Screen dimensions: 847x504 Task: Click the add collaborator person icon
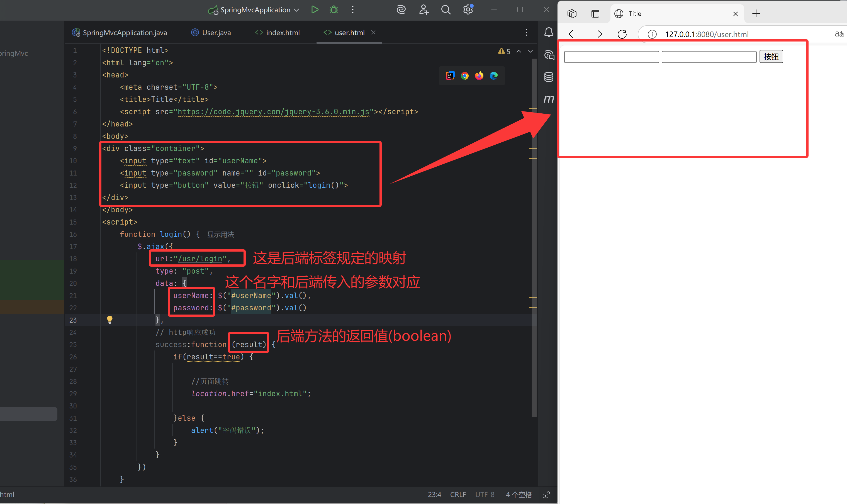point(423,9)
